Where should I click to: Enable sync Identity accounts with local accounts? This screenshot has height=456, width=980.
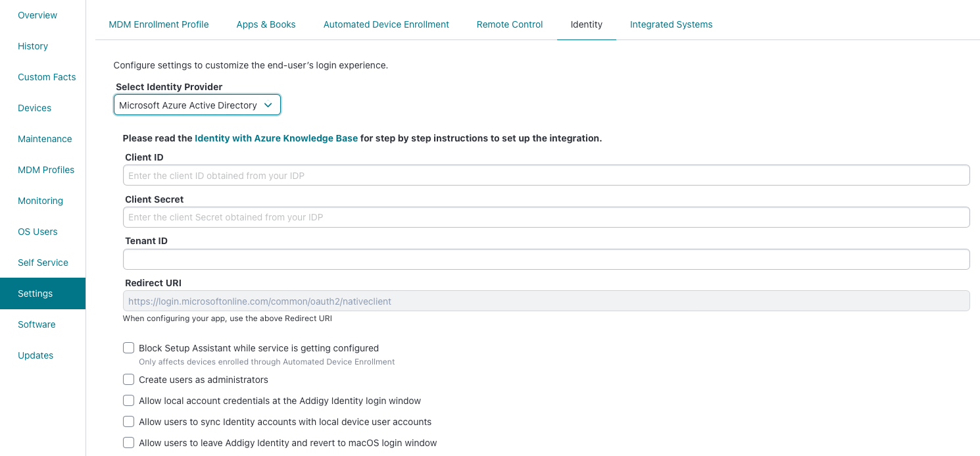[x=129, y=422]
